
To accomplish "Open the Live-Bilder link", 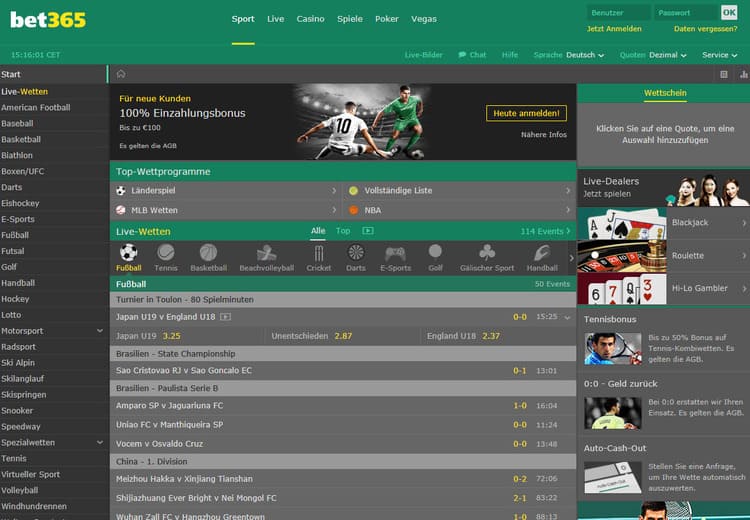I will [423, 55].
